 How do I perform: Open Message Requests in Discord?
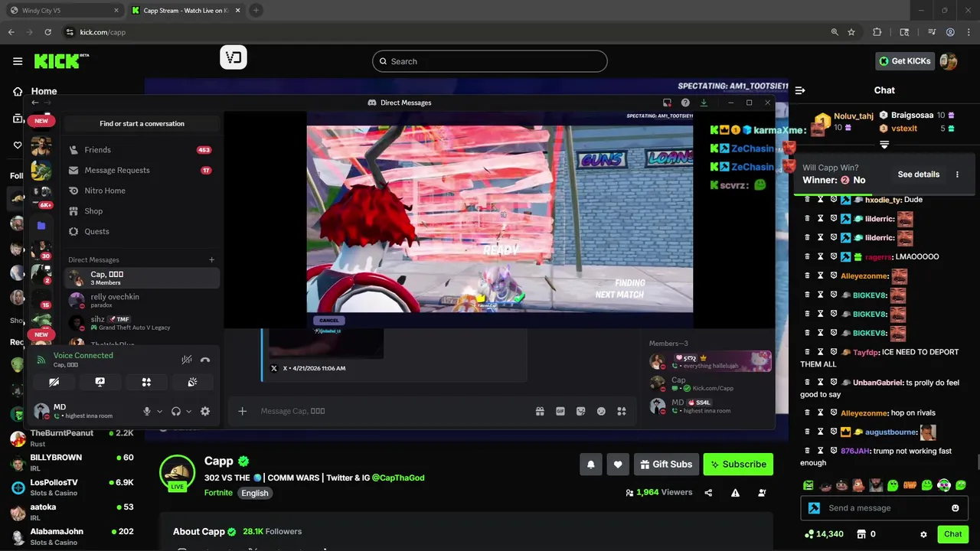pos(142,170)
